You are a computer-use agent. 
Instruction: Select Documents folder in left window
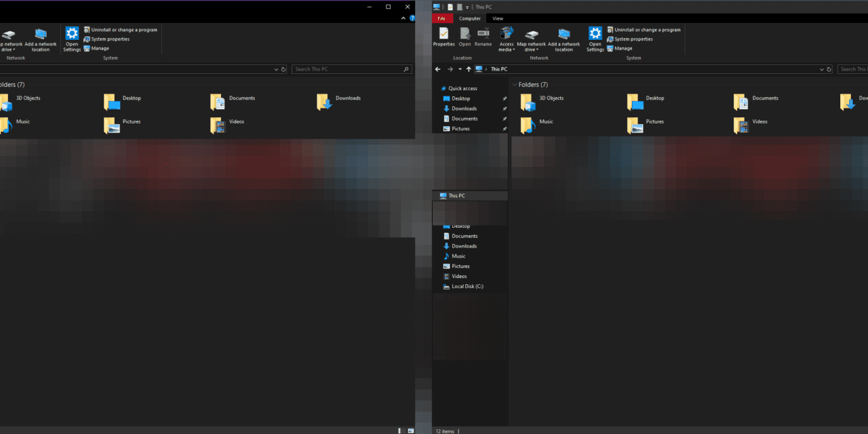click(x=233, y=102)
